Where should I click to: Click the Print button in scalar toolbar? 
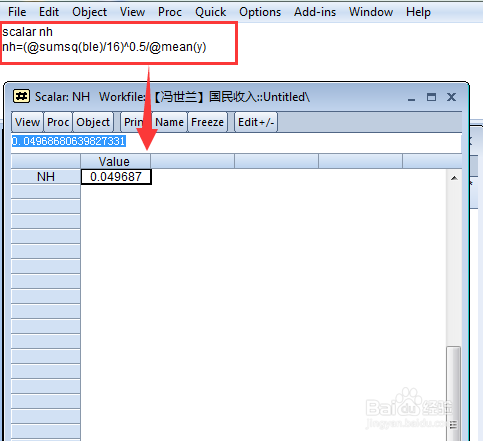[134, 122]
